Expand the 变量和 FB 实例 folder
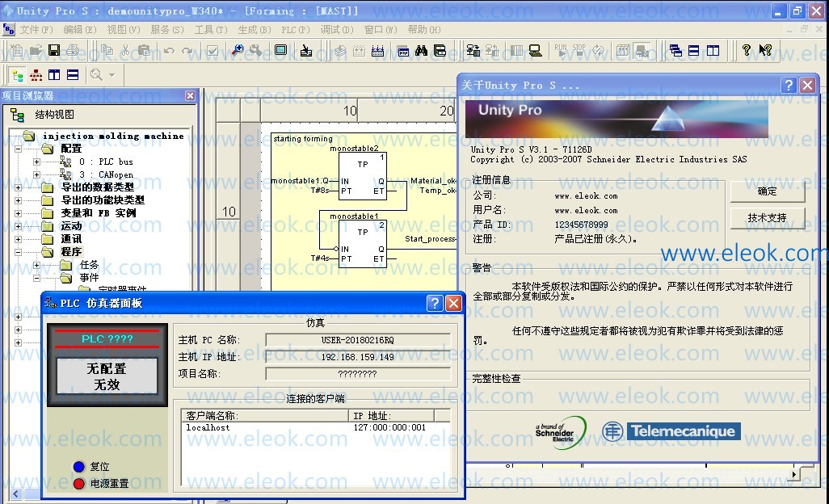The height and width of the screenshot is (504, 829). tap(18, 213)
